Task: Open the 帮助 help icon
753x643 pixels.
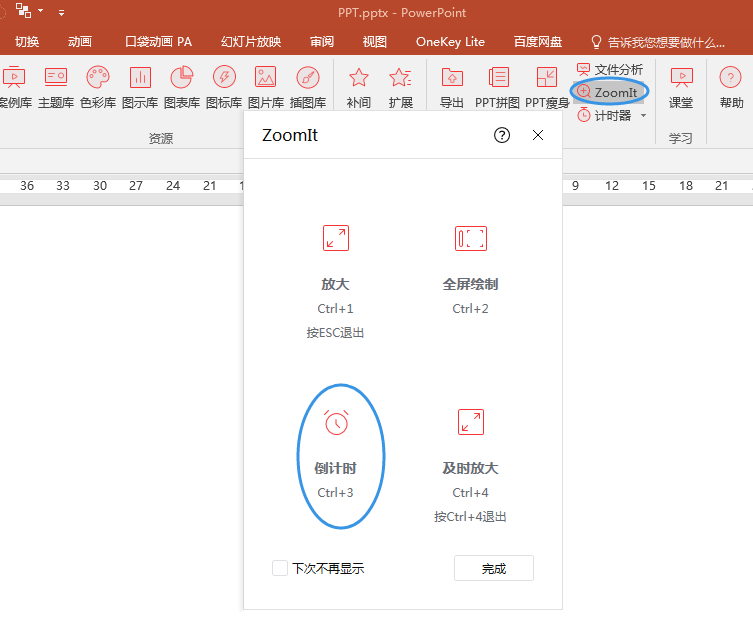Action: (x=730, y=77)
